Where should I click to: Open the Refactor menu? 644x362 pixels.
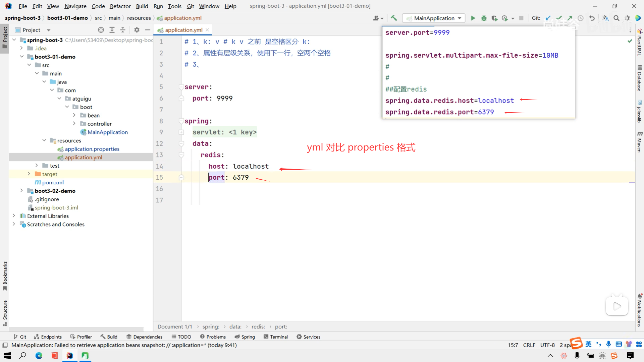(120, 6)
